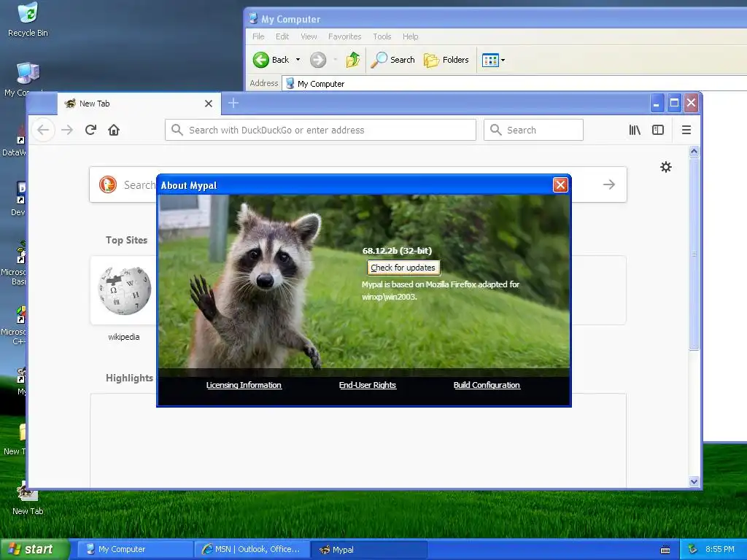This screenshot has height=560, width=747.
Task: Open new tab page settings gear
Action: click(665, 167)
